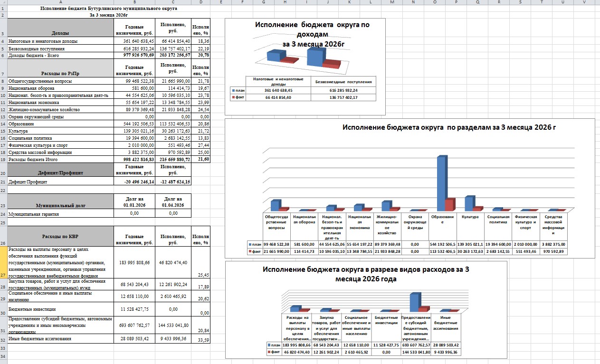The image size is (600, 364).
Task: Select the 'Образование' cell in column A
Action: pos(60,124)
